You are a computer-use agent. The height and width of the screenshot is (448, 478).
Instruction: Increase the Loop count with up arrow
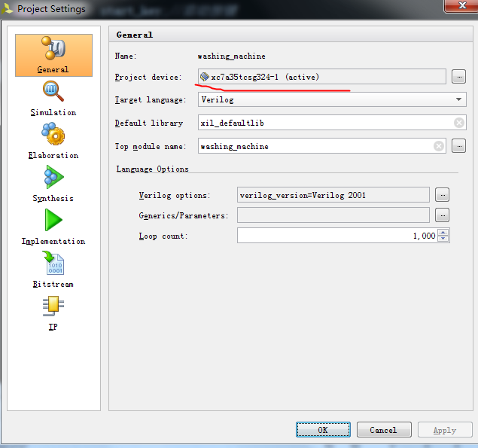[443, 233]
